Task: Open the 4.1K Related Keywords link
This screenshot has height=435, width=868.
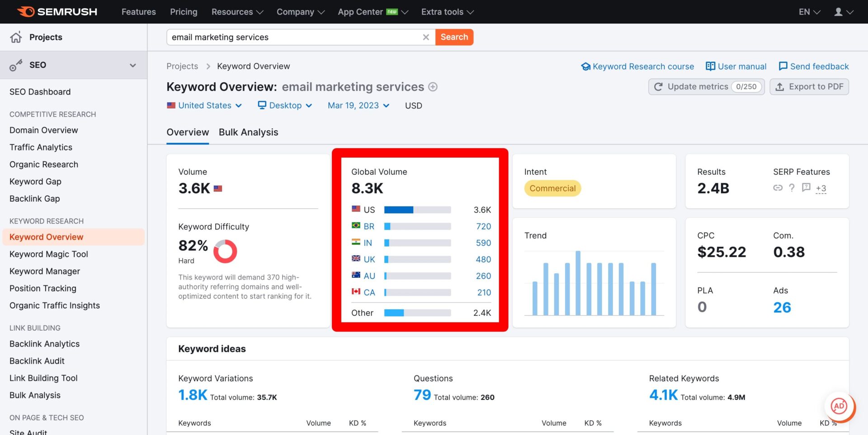Action: [663, 395]
